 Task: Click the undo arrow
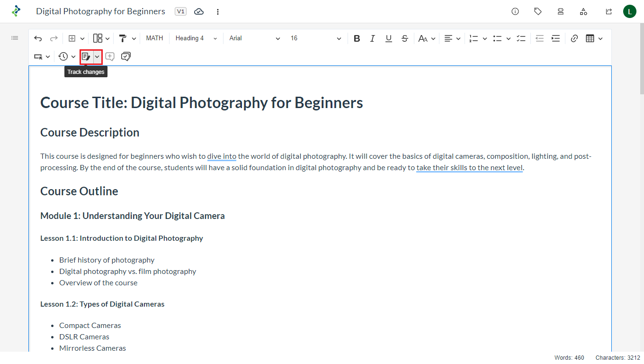pyautogui.click(x=38, y=38)
